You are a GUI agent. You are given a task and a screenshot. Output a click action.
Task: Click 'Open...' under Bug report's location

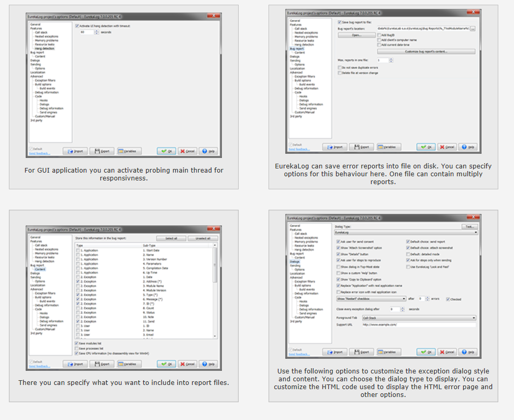point(356,35)
